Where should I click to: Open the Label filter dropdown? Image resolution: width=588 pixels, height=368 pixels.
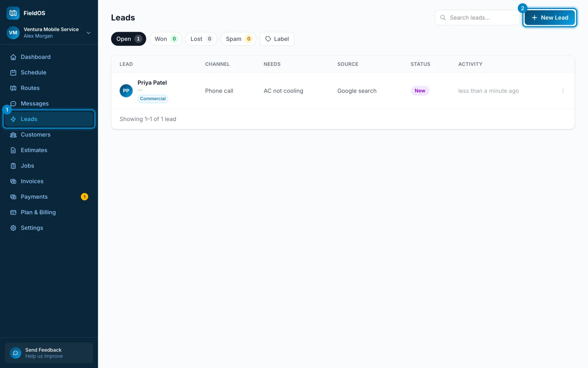coord(277,39)
